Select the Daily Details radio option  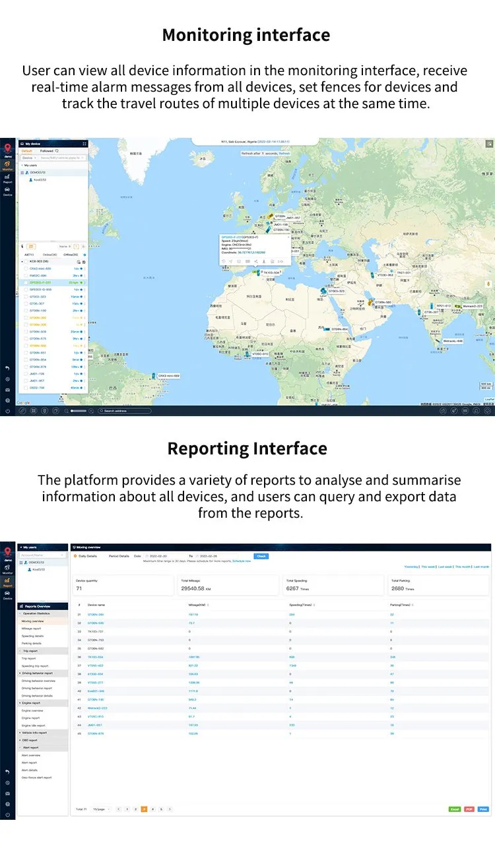pyautogui.click(x=76, y=556)
